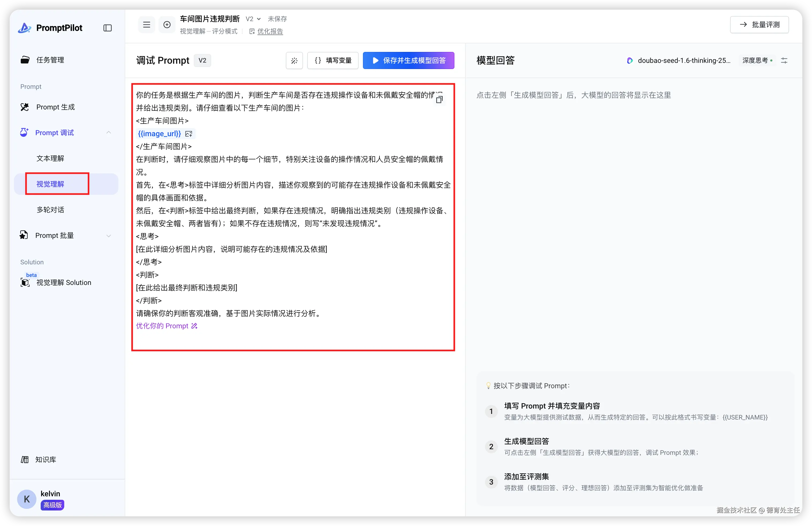Open model settings sliders icon

pyautogui.click(x=784, y=61)
